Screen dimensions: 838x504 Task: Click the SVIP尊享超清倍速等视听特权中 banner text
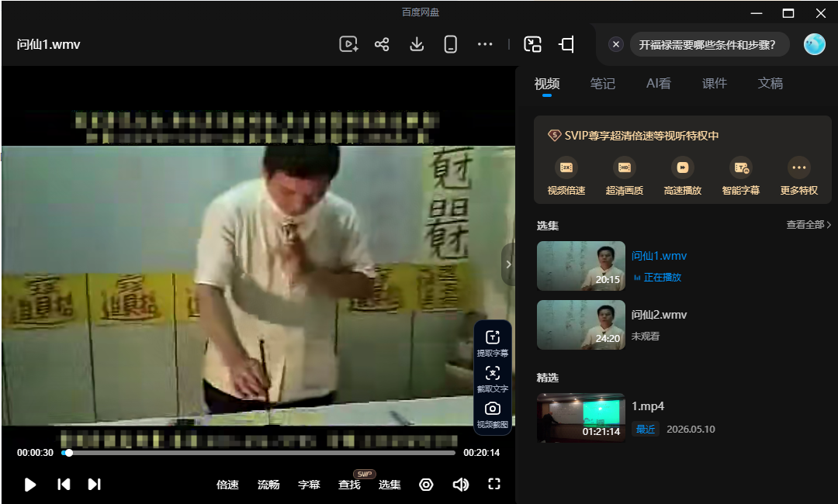point(642,136)
